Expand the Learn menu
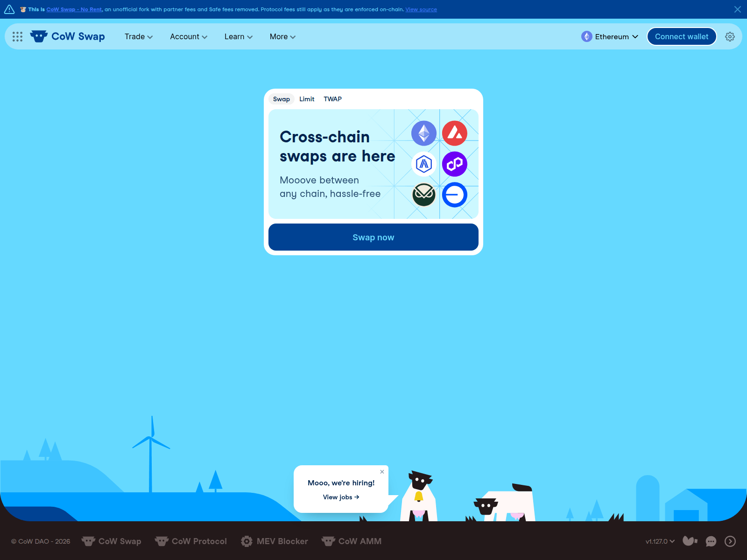The height and width of the screenshot is (560, 747). tap(239, 36)
